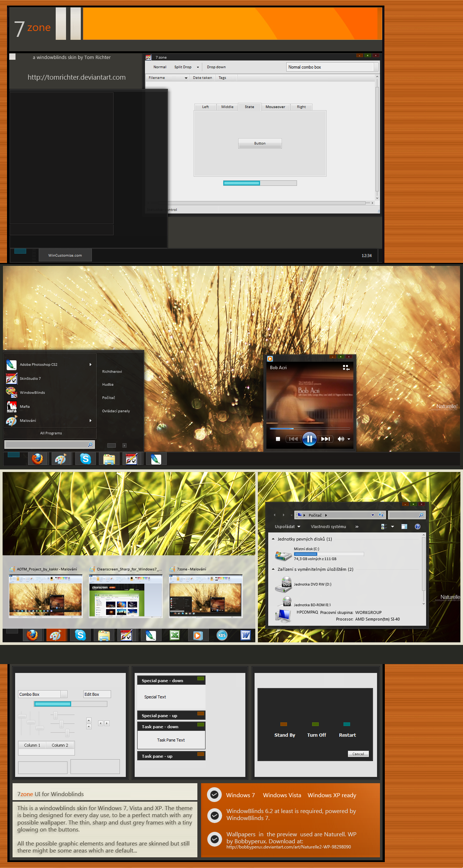Click Skype icon in taskbar below start menu

[x=86, y=459]
